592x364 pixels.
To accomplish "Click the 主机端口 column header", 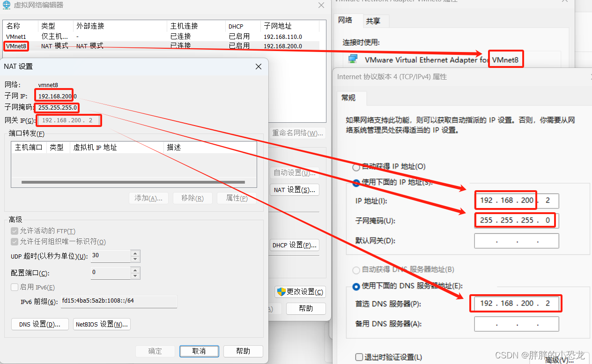I will (29, 148).
